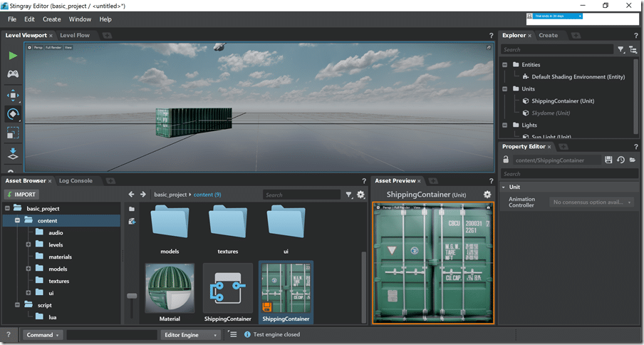The height and width of the screenshot is (345, 644).
Task: Click the IMPORT button
Action: tap(21, 195)
